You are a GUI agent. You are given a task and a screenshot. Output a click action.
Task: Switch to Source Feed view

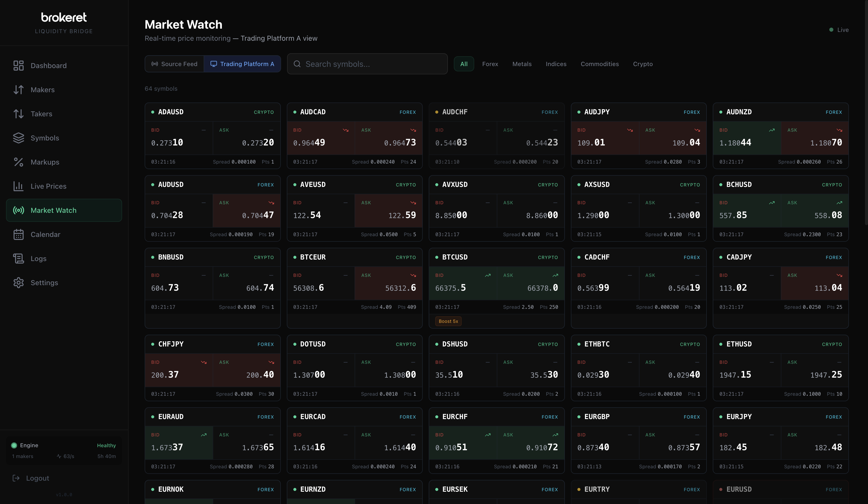tap(174, 64)
